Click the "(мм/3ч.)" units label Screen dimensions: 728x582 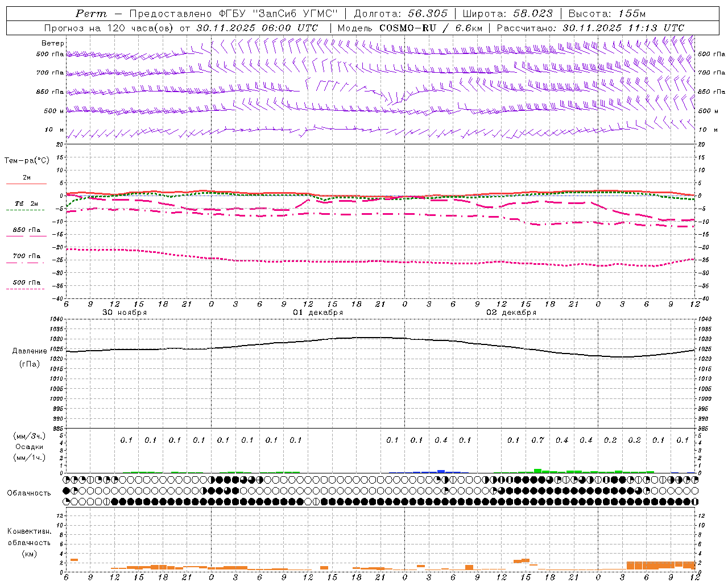point(30,436)
